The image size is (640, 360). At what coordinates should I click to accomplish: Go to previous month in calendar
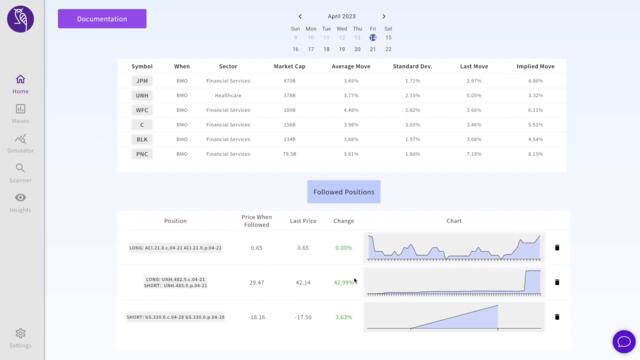pos(300,16)
